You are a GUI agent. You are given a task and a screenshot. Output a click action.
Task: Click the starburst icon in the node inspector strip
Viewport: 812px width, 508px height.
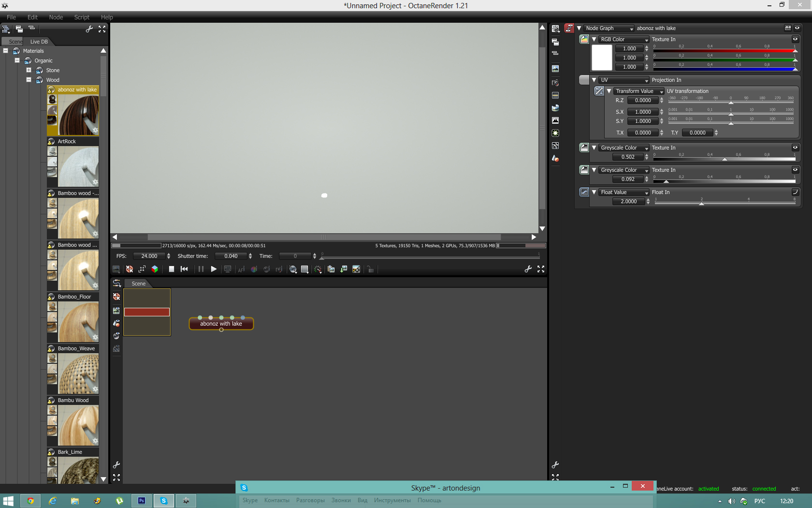click(555, 133)
